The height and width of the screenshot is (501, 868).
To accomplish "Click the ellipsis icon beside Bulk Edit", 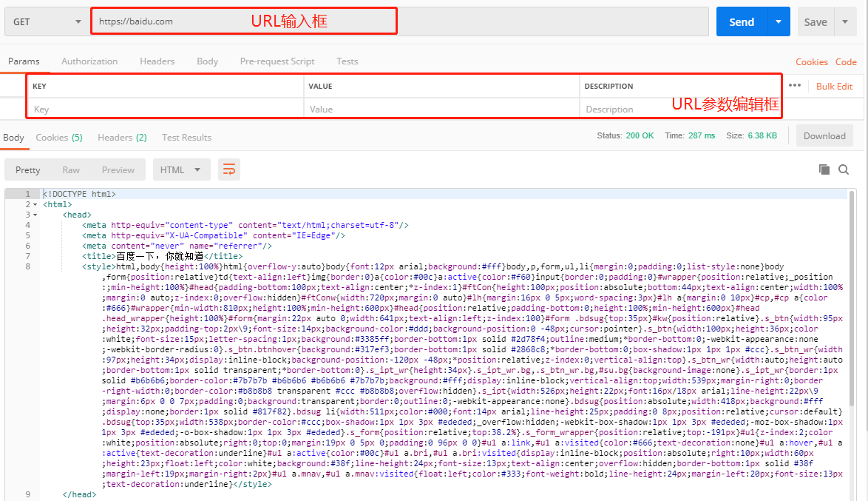I will click(x=796, y=86).
